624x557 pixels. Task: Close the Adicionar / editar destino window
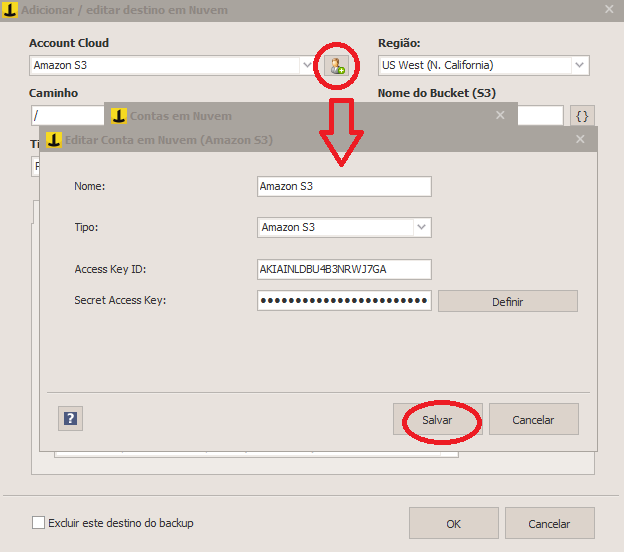[x=609, y=9]
